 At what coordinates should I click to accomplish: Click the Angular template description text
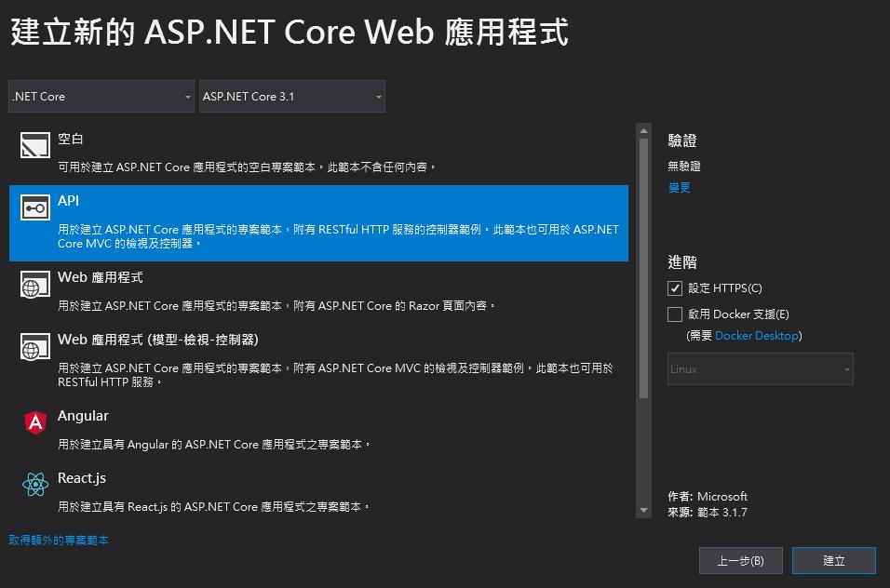tap(214, 445)
